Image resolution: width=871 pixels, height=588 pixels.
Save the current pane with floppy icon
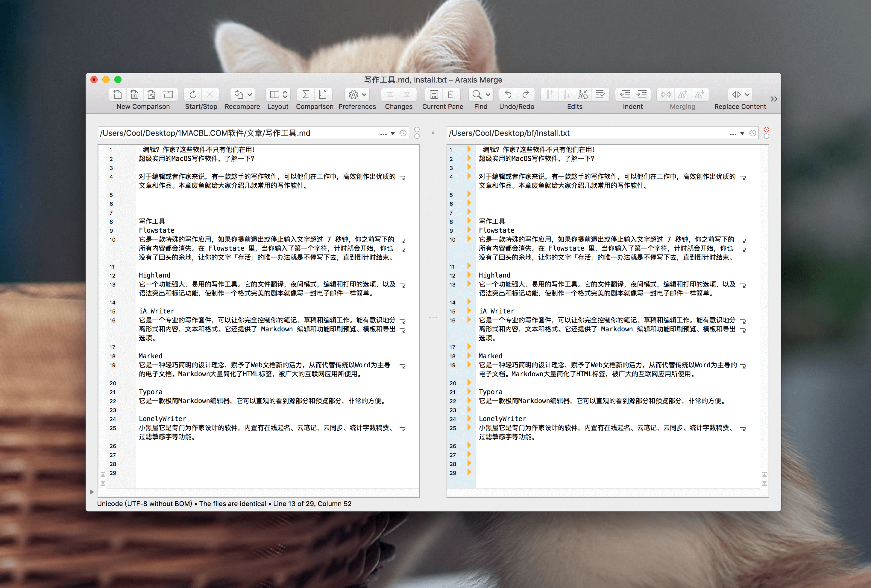434,95
